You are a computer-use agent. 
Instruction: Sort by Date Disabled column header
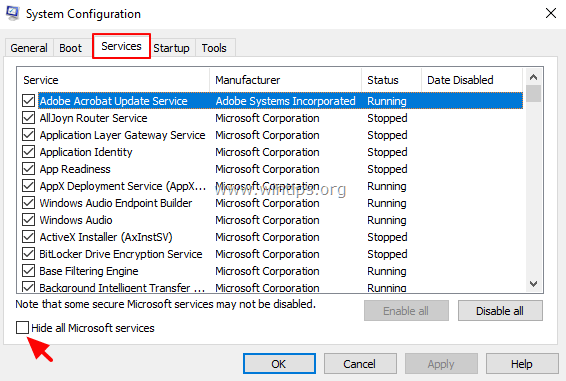(x=472, y=80)
